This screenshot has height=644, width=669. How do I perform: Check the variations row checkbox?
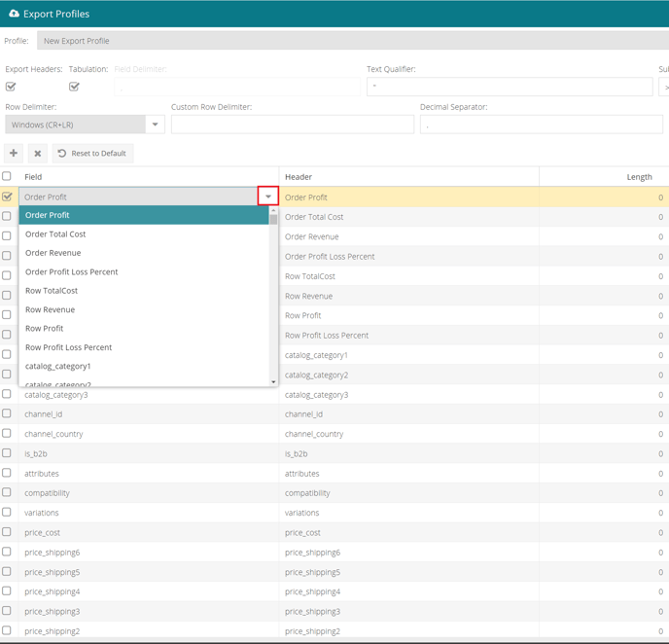click(x=7, y=512)
